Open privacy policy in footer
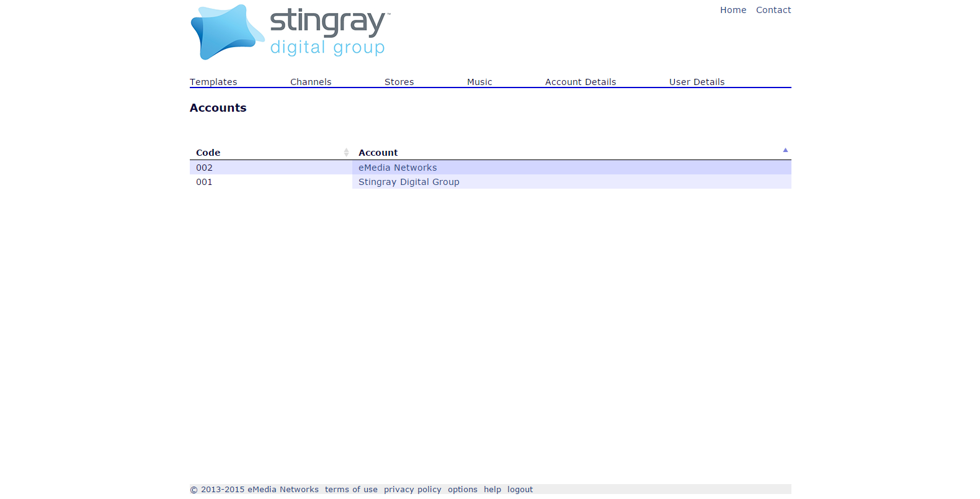Screen dimensions: 980x499 412,490
